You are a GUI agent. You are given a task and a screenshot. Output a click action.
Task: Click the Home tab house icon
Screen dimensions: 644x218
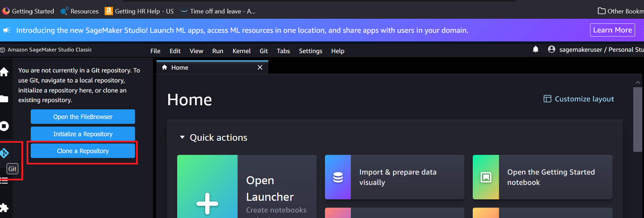click(165, 67)
